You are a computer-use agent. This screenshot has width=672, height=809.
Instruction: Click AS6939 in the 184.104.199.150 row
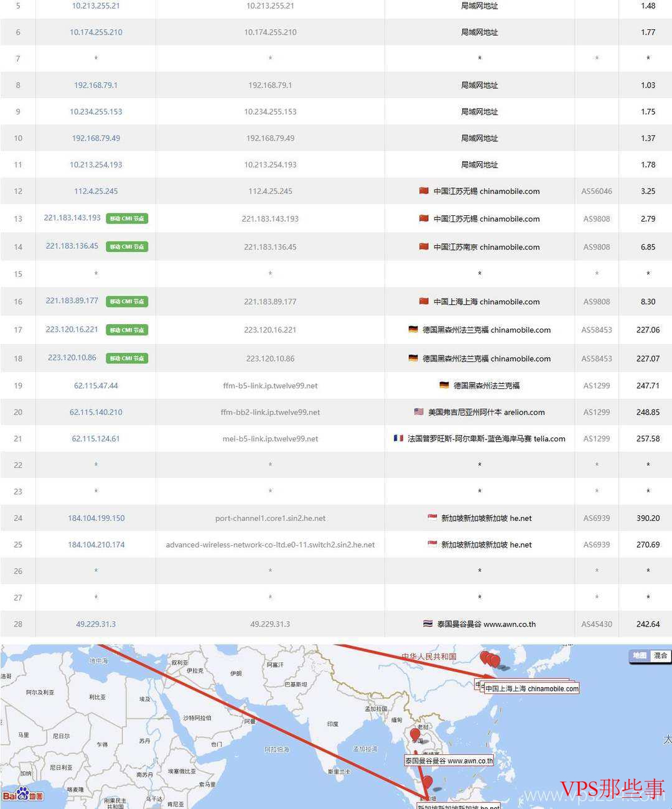click(597, 518)
